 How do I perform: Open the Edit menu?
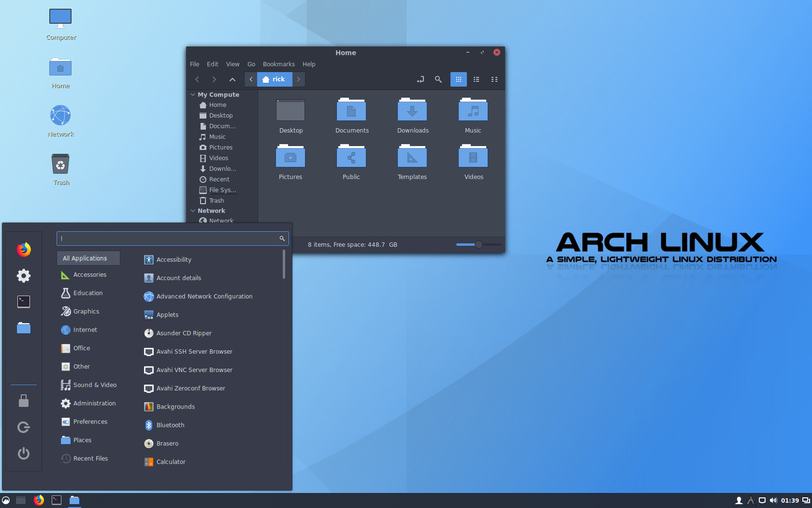point(213,64)
